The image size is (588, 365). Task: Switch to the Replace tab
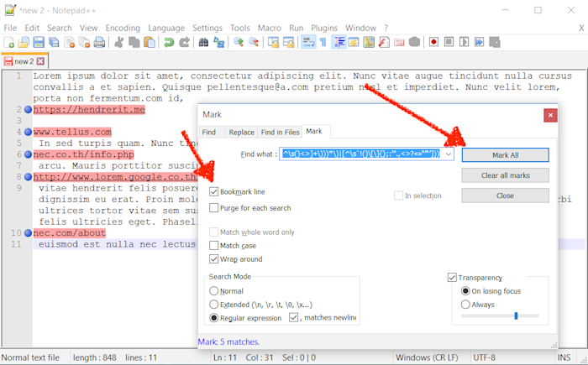point(242,133)
